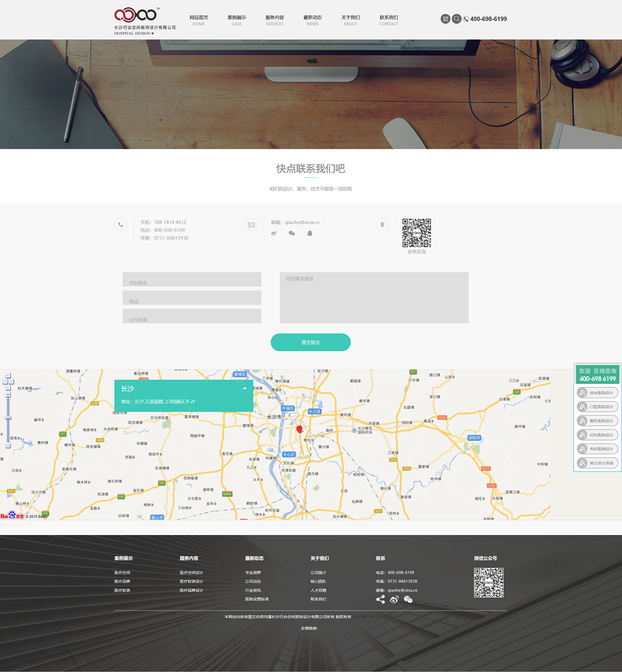Open the search magnifier icon in header

(457, 19)
